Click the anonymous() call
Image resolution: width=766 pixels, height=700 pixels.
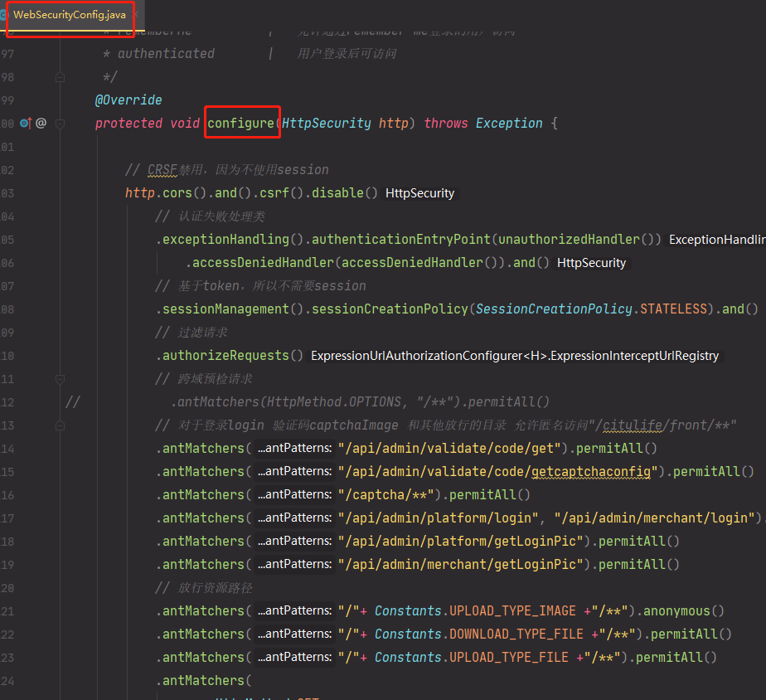point(683,610)
